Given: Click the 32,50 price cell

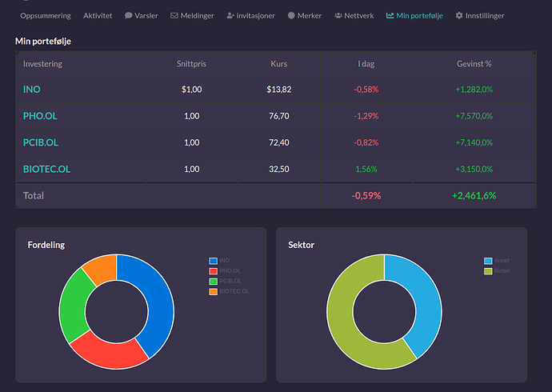Looking at the screenshot, I should point(279,170).
